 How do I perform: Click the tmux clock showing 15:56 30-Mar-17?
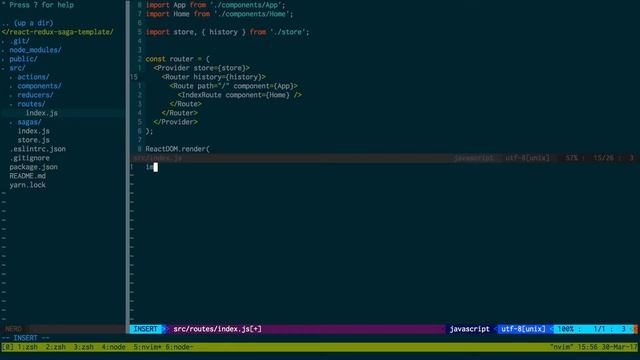click(x=606, y=347)
